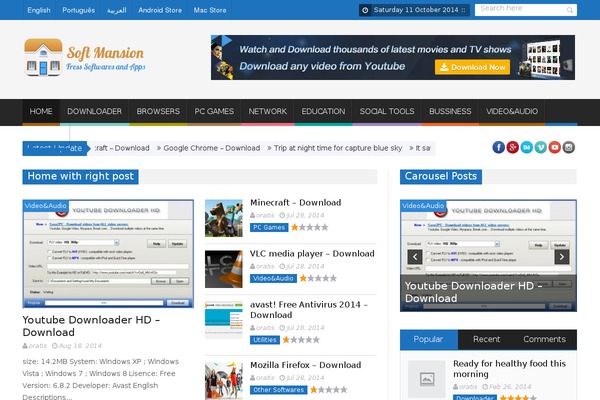The image size is (600, 400).
Task: Click Video&Audio label on featured post image
Action: point(46,206)
